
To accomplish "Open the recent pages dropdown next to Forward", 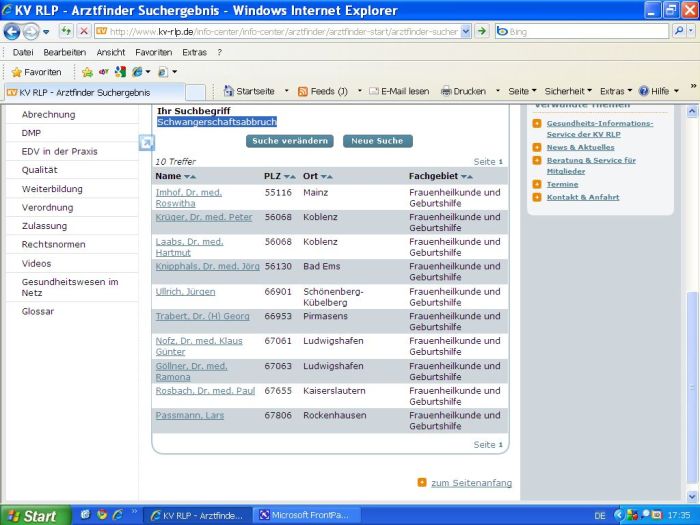I will [46, 32].
